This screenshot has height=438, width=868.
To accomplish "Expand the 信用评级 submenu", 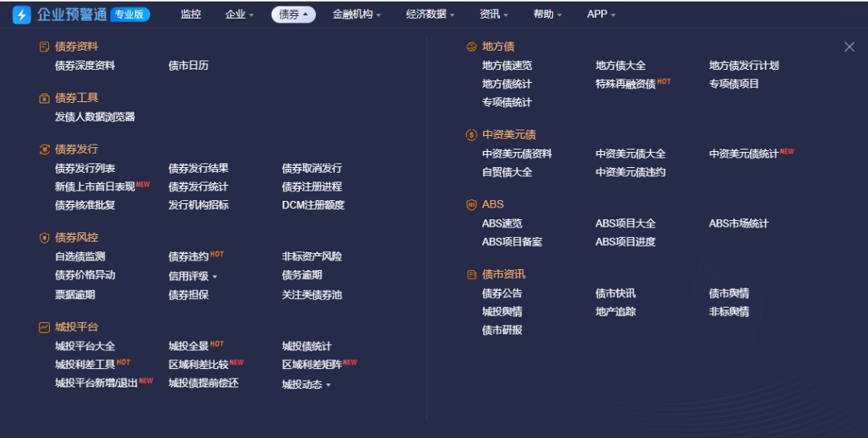I will [x=193, y=276].
